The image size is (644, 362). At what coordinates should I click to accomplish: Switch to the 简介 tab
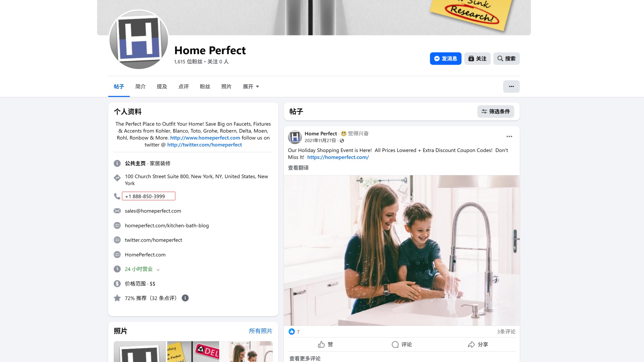coord(140,86)
